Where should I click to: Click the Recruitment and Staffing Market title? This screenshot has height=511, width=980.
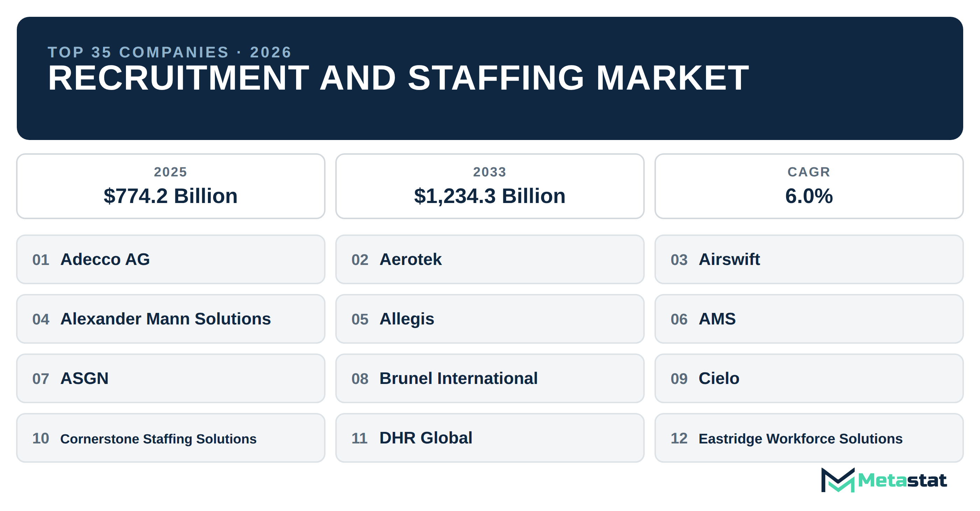click(398, 78)
